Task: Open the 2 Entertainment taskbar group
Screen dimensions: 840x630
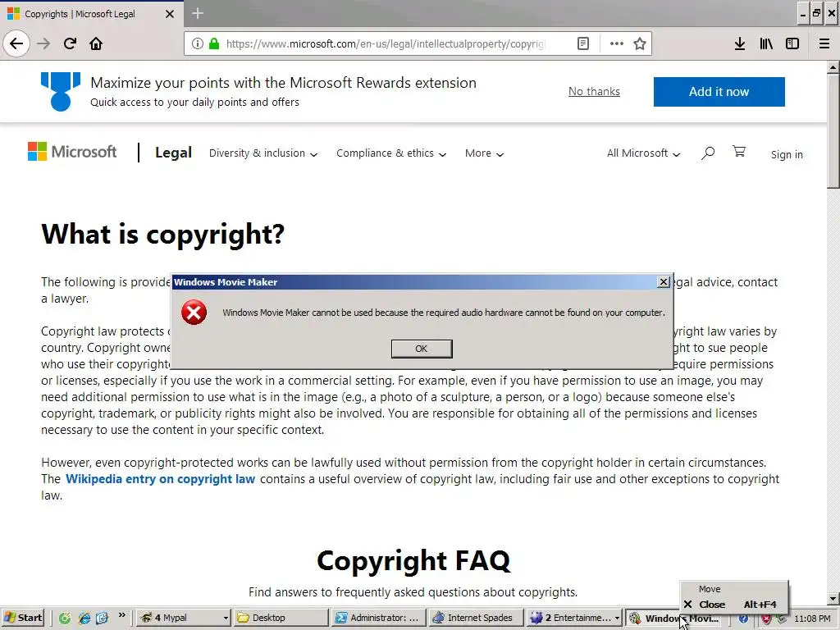Action: pyautogui.click(x=573, y=618)
